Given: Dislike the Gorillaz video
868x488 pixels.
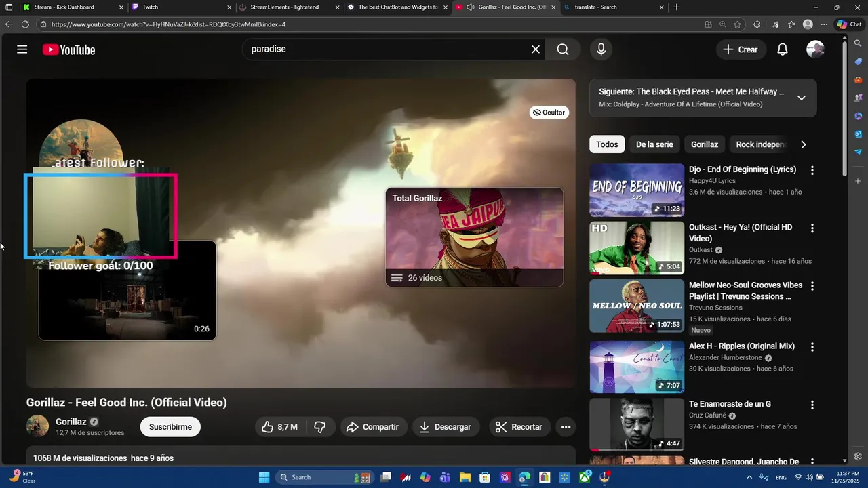Looking at the screenshot, I should pyautogui.click(x=320, y=427).
